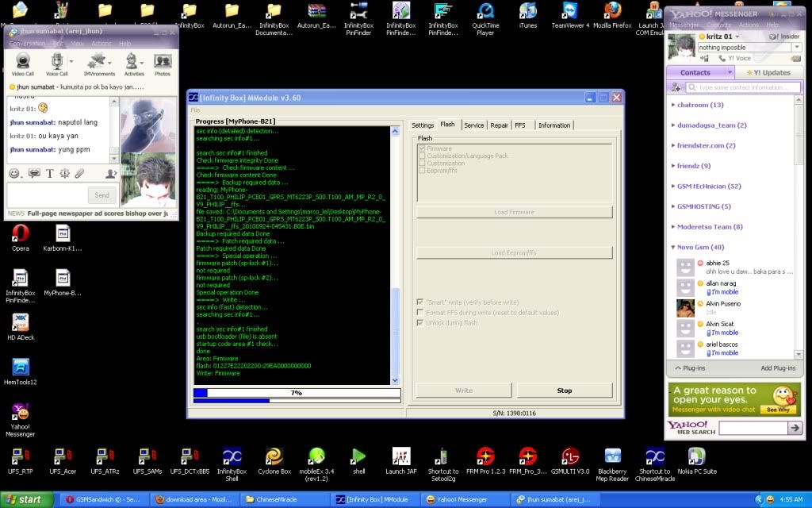Switch to Service tab in MModule

click(x=474, y=125)
